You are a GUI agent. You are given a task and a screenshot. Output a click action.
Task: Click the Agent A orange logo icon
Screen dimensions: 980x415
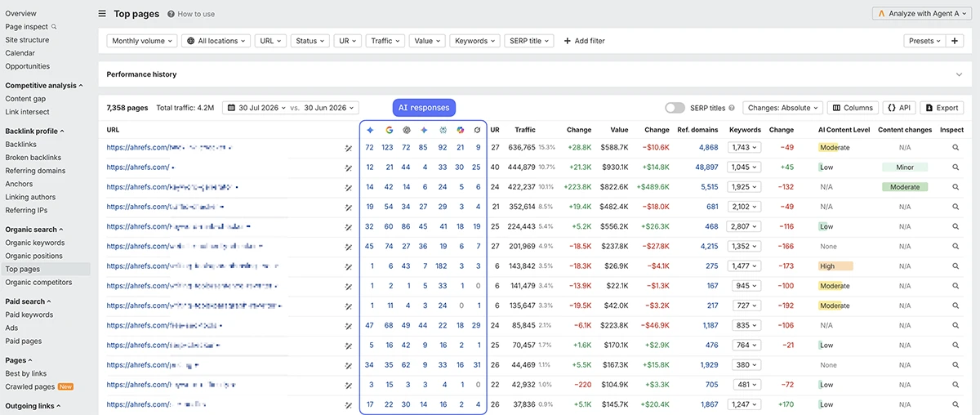[x=881, y=14]
